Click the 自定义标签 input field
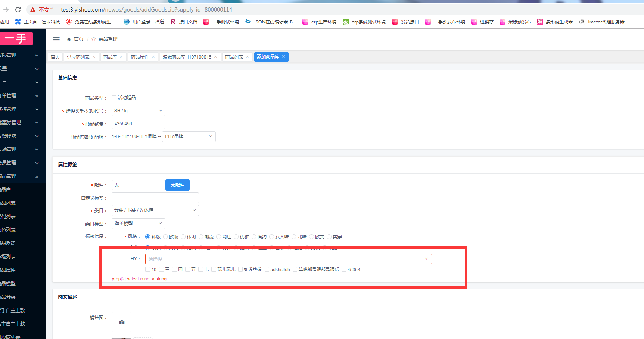Image resolution: width=644 pixels, height=339 pixels. 155,198
